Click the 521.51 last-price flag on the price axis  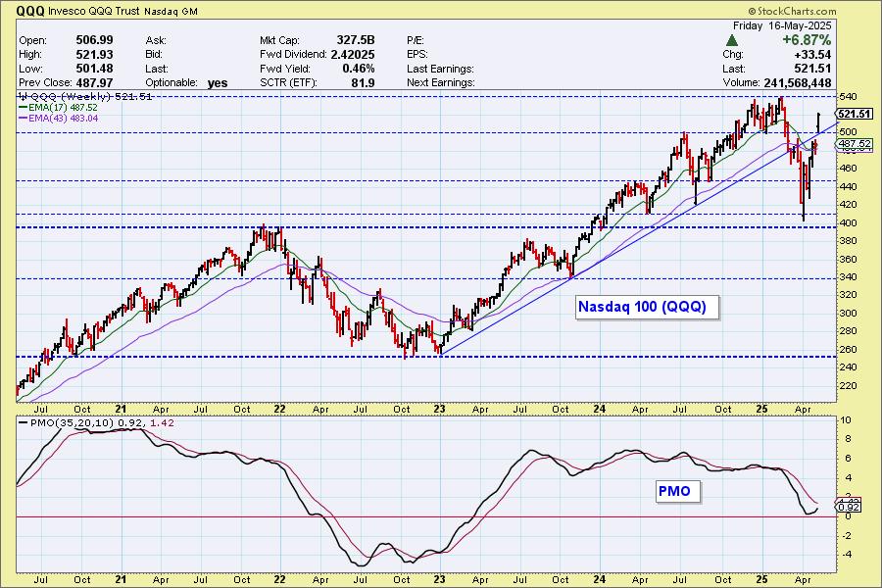(854, 114)
